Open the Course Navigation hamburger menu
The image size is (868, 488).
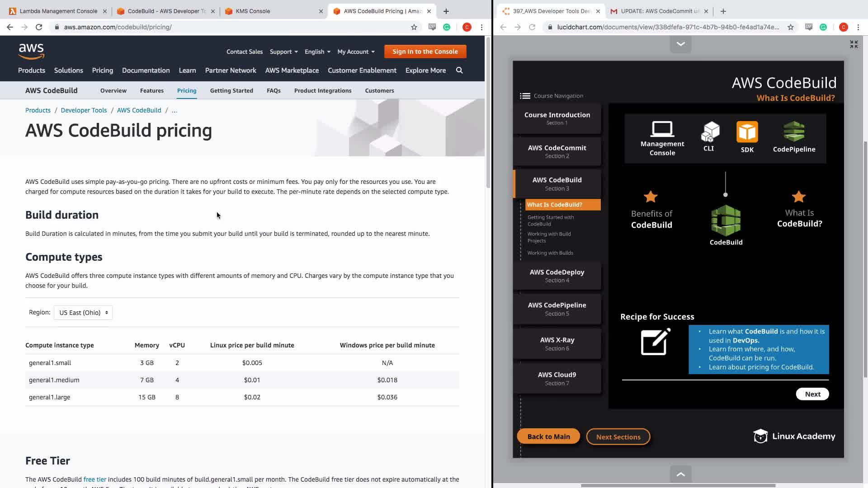coord(525,96)
